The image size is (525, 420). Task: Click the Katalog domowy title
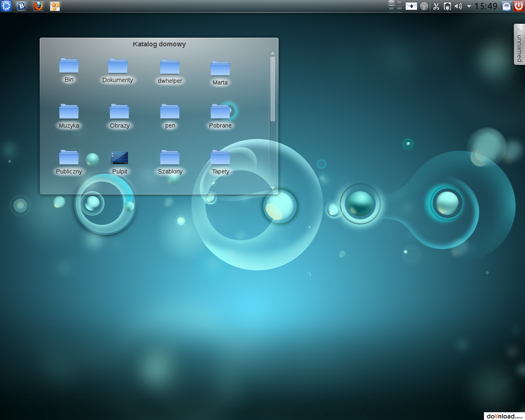tap(159, 44)
